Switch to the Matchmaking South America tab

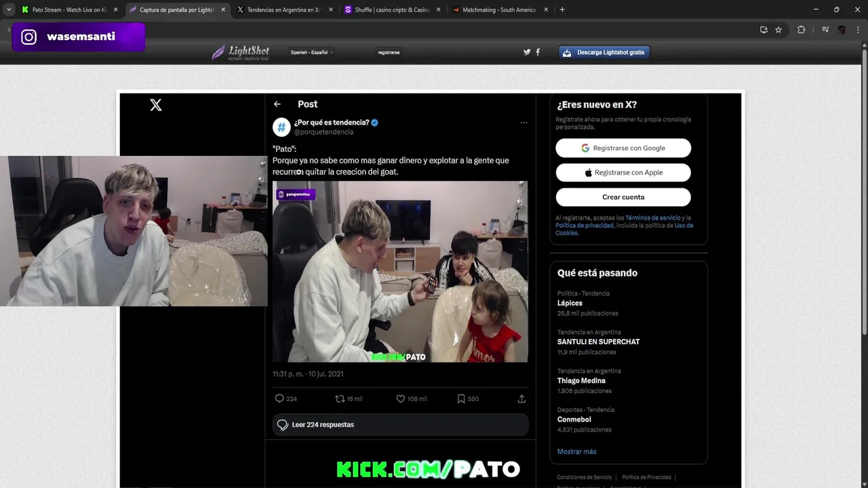[499, 9]
